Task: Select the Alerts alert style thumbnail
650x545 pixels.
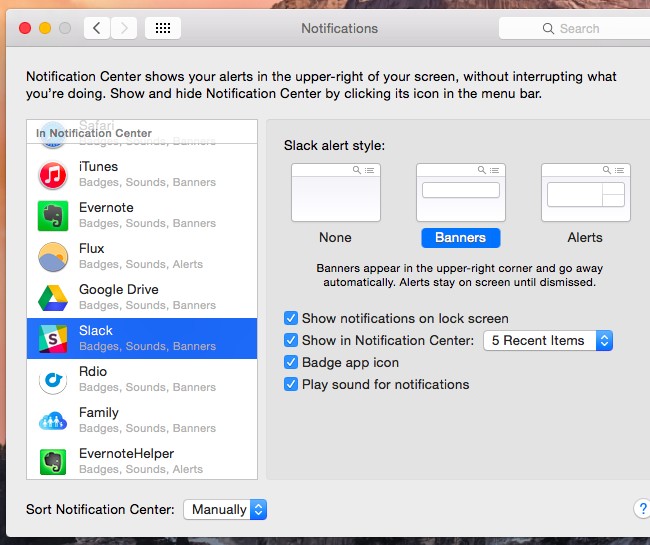Action: [586, 192]
